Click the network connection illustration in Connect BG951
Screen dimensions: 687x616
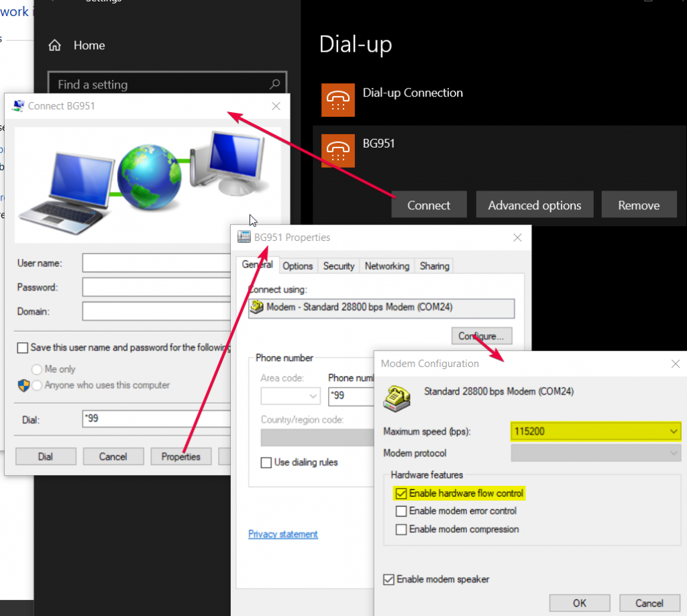click(148, 185)
